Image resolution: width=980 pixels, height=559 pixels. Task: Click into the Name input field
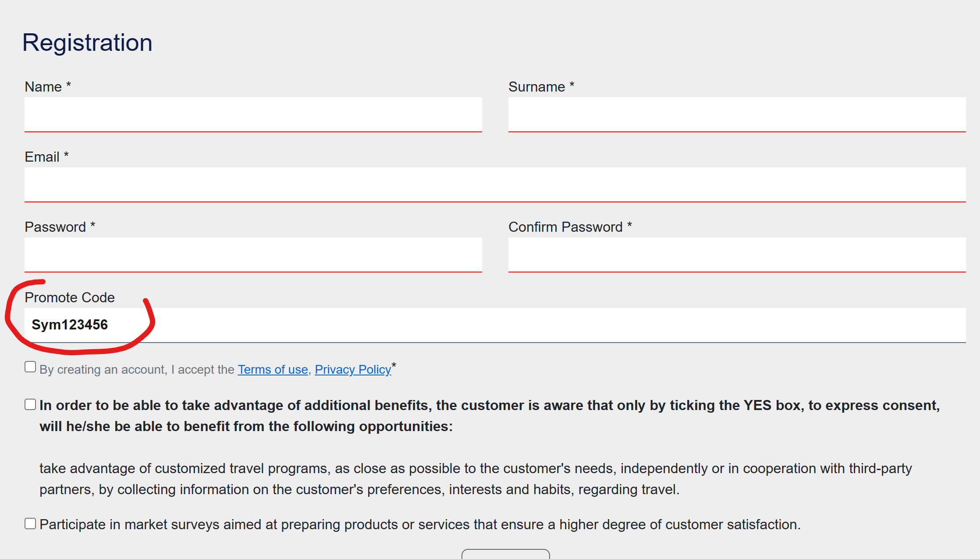click(x=253, y=114)
